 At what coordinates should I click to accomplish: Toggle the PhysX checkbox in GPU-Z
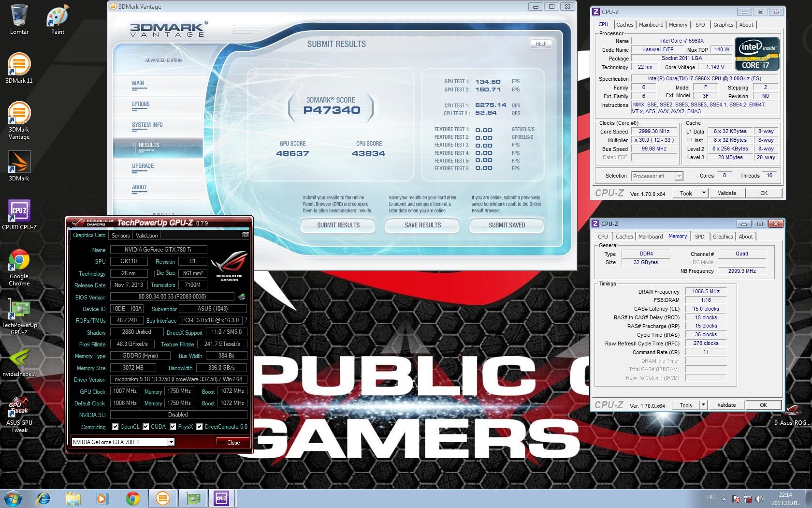173,427
